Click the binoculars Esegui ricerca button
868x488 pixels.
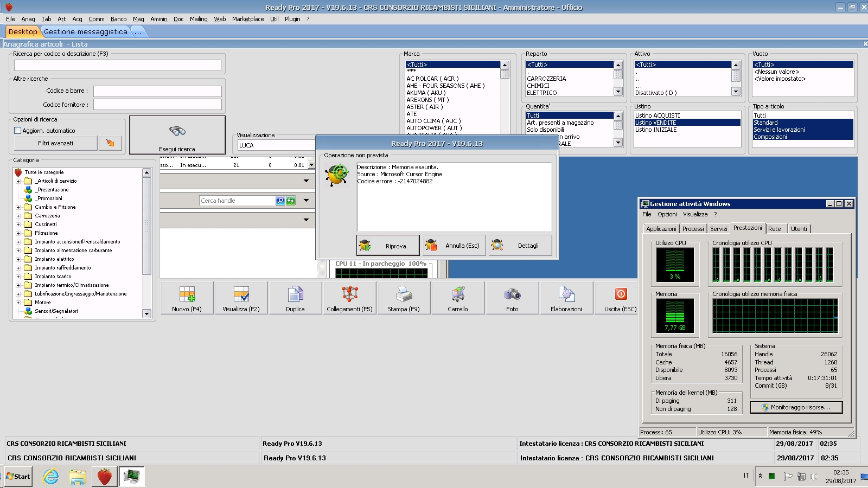[x=177, y=135]
